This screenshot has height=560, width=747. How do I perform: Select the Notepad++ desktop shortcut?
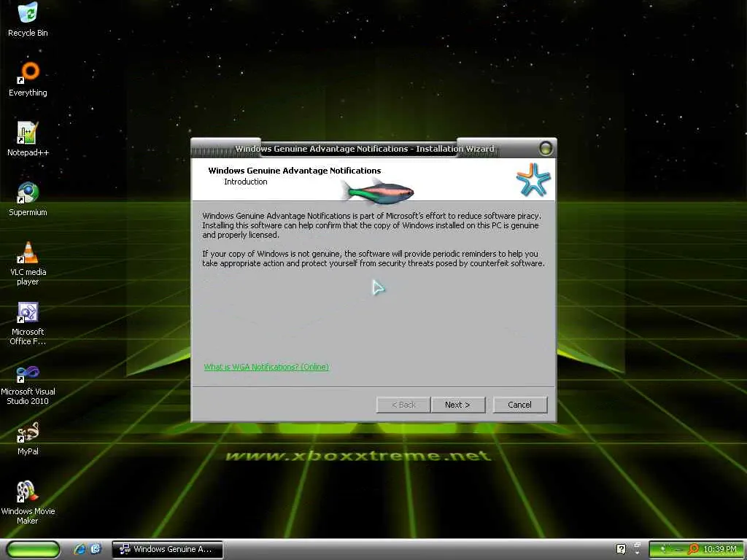click(28, 139)
